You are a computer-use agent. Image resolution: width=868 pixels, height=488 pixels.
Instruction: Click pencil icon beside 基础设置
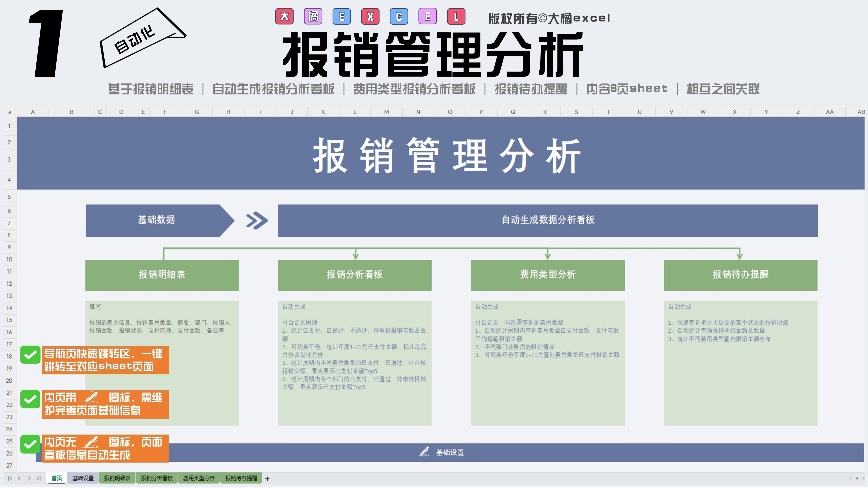(x=424, y=451)
